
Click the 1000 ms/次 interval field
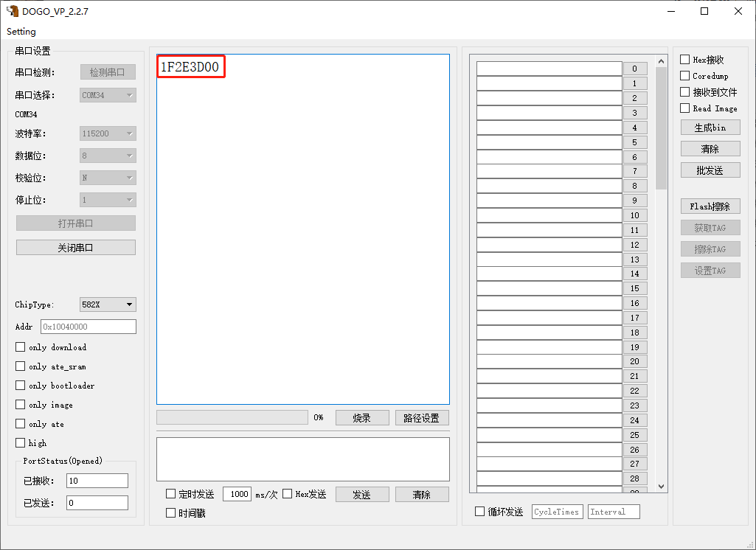[x=237, y=494]
